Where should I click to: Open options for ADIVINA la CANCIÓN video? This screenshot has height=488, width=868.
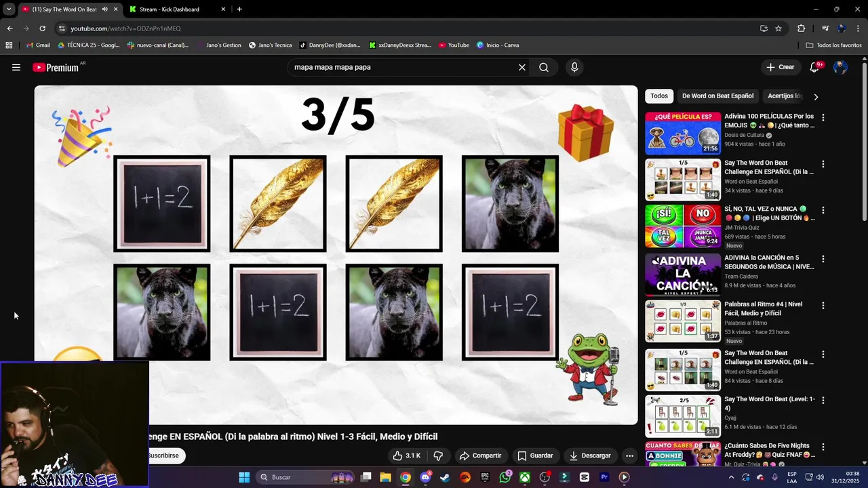point(823,259)
